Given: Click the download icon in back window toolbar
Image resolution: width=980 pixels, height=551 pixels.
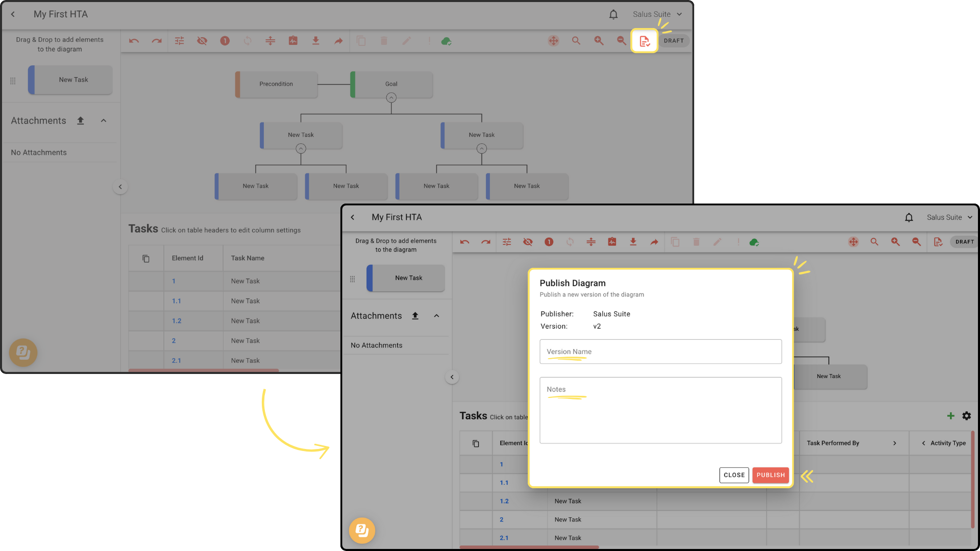Looking at the screenshot, I should [x=315, y=41].
